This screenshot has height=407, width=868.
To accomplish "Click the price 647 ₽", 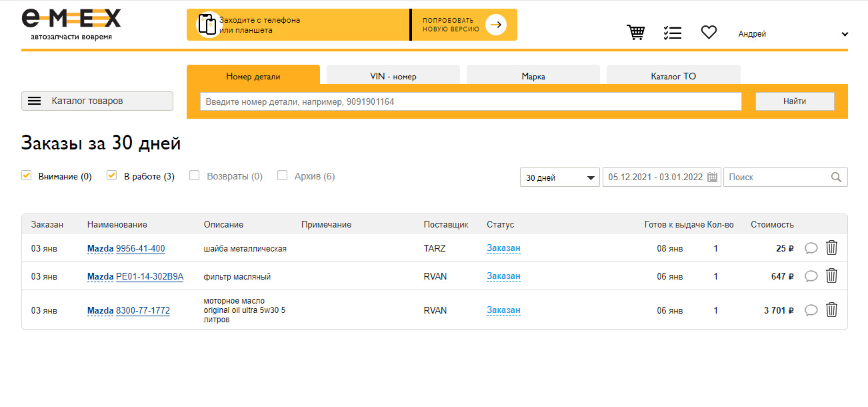I will click(x=783, y=277).
